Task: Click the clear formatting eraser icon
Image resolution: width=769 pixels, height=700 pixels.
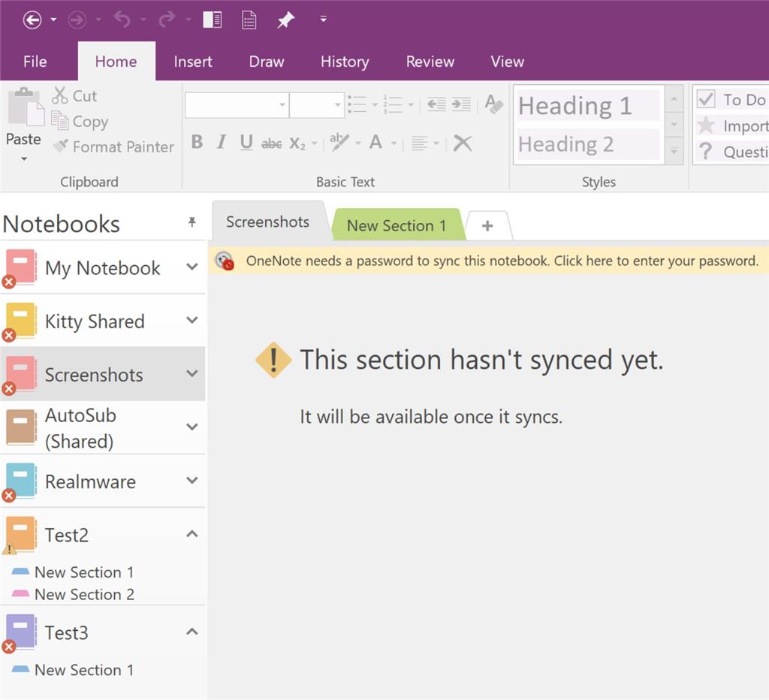Action: 494,104
